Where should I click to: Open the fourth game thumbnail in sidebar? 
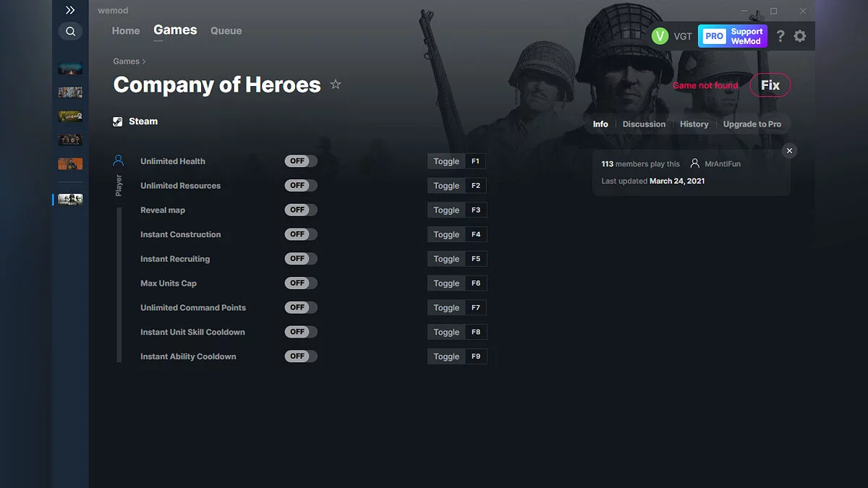70,140
